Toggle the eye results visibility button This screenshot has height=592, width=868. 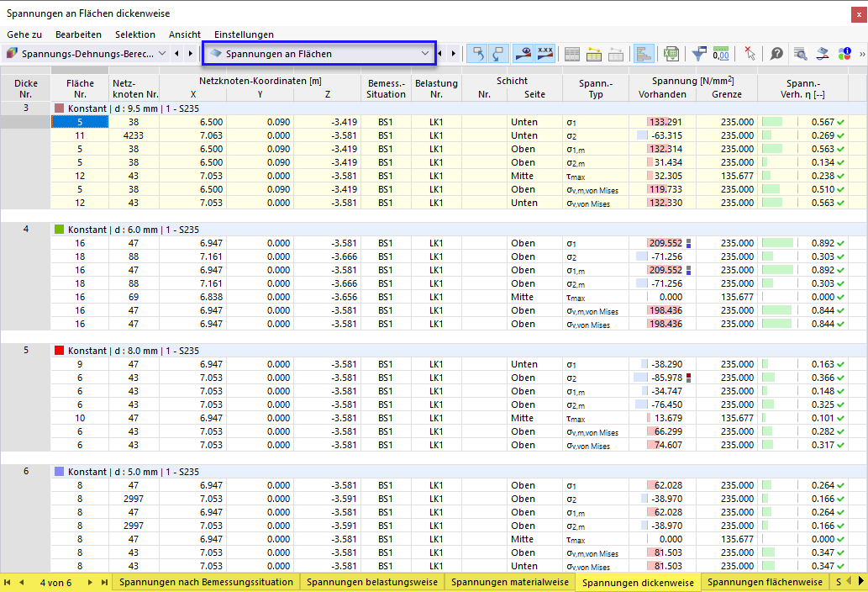[x=523, y=54]
